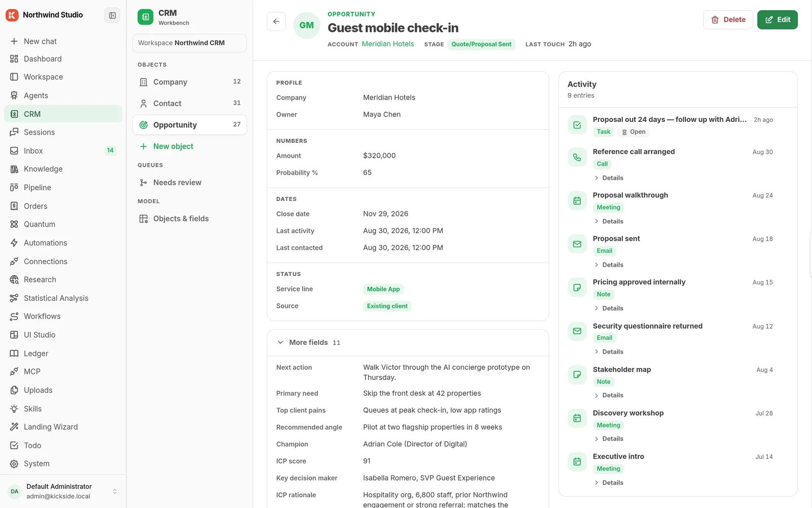This screenshot has width=812, height=508.
Task: Collapse the sidebar panel toggle icon
Action: point(112,15)
